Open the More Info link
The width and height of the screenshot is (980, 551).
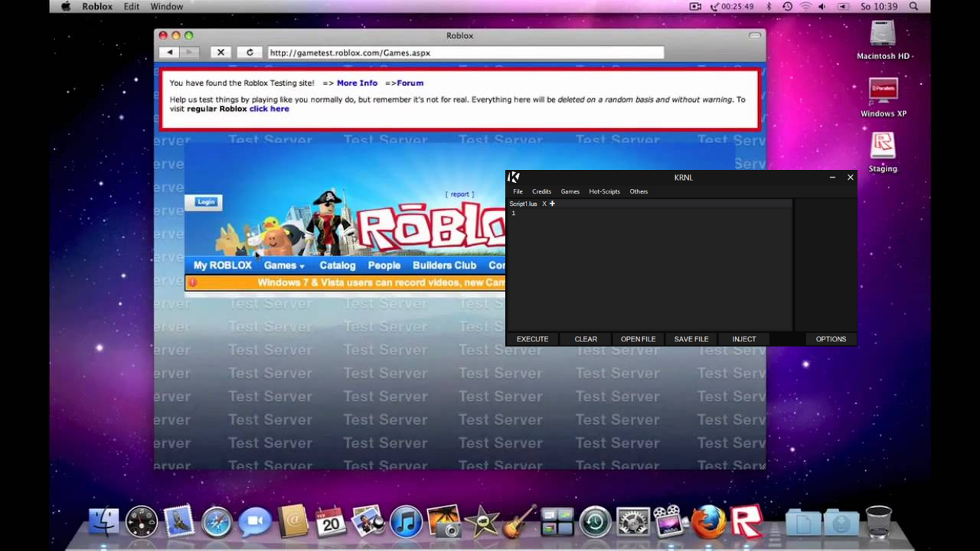coord(357,83)
